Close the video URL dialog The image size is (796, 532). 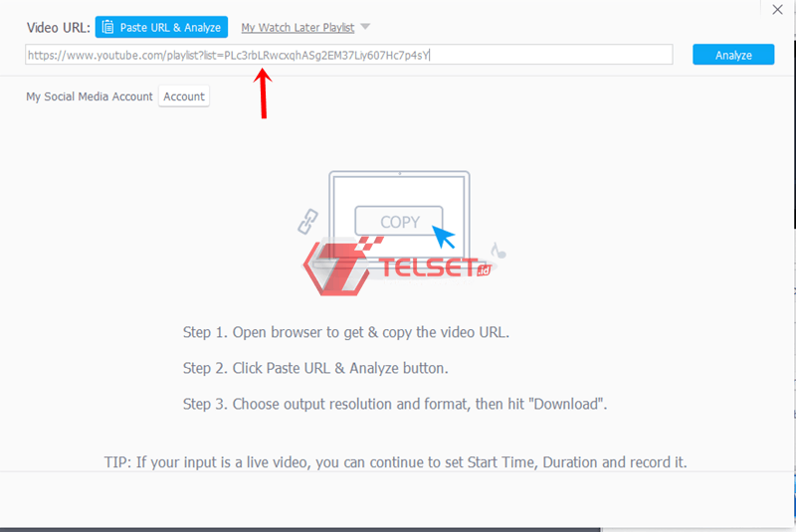click(777, 10)
